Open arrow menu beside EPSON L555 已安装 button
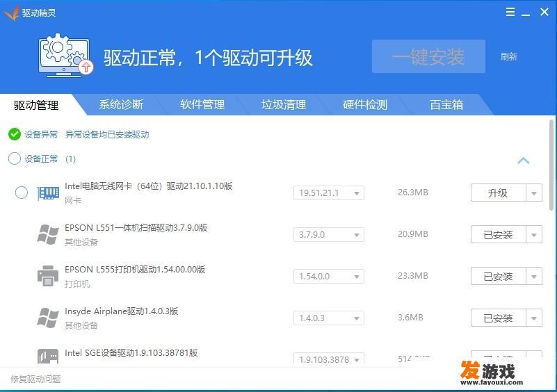Image resolution: width=557 pixels, height=392 pixels. click(534, 276)
